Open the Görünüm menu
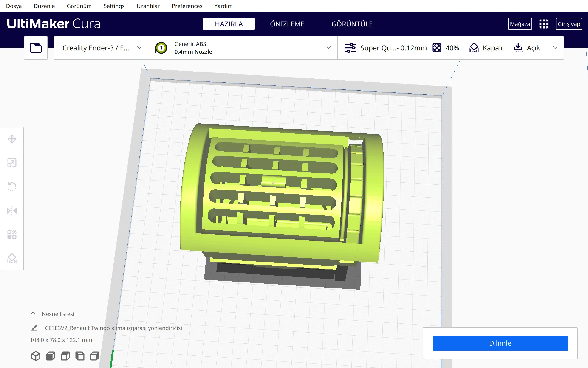The image size is (588, 368). click(79, 6)
